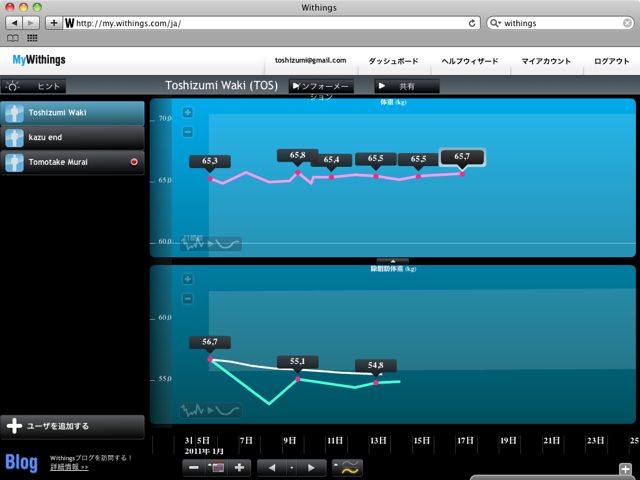Expand the 共有 sharing panel
The height and width of the screenshot is (480, 640).
pyautogui.click(x=407, y=86)
